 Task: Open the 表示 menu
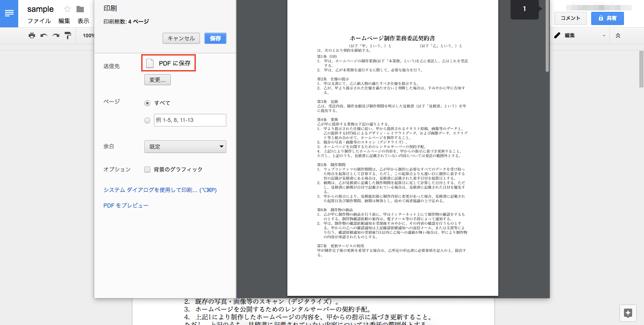click(83, 21)
